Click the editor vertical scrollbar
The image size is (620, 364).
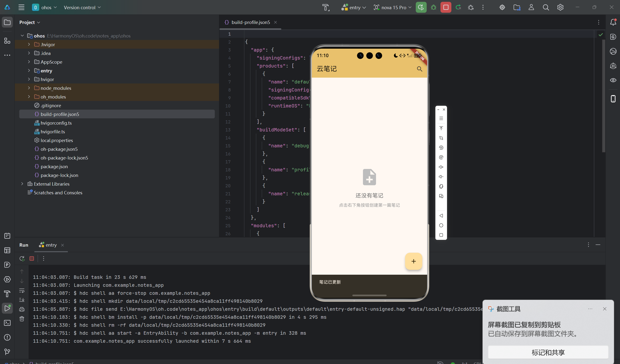603,96
